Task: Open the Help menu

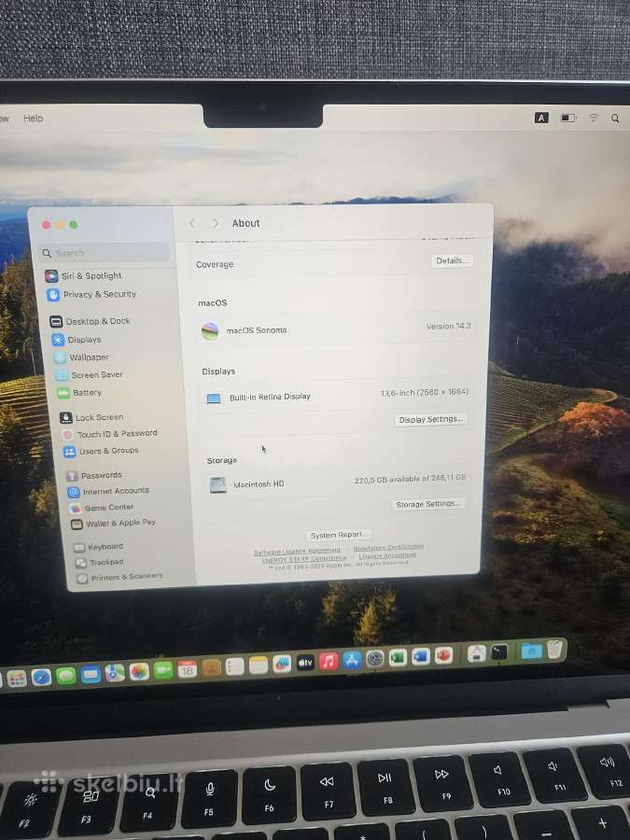Action: click(x=34, y=118)
